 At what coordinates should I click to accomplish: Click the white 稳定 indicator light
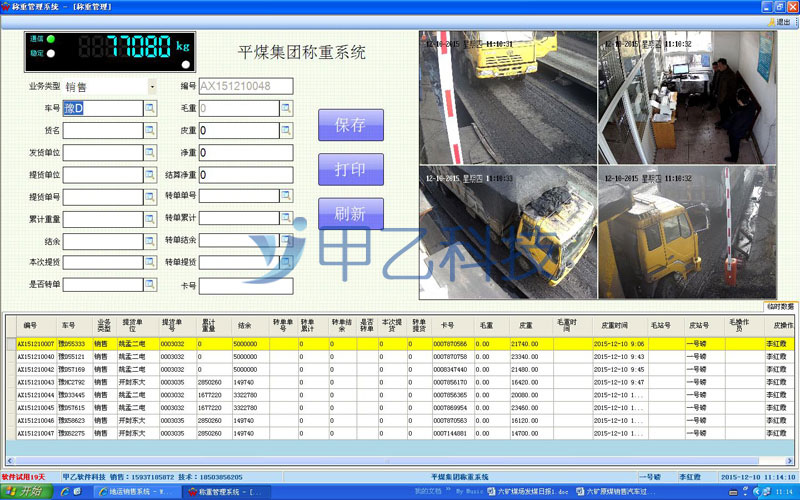(51, 53)
